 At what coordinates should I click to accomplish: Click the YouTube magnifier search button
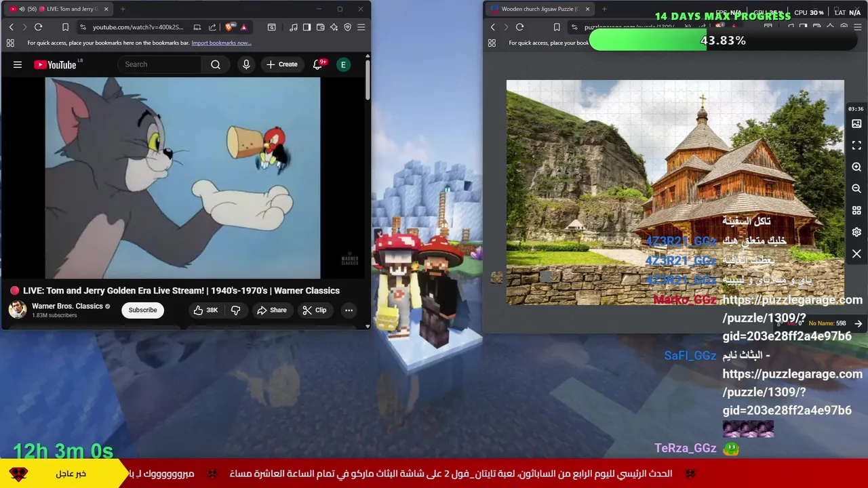tap(216, 64)
